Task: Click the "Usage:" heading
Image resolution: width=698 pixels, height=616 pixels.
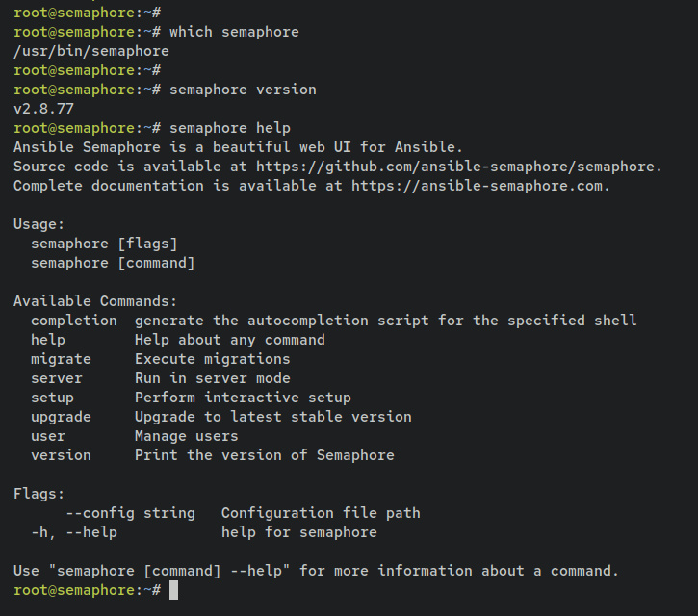Action: pyautogui.click(x=39, y=224)
